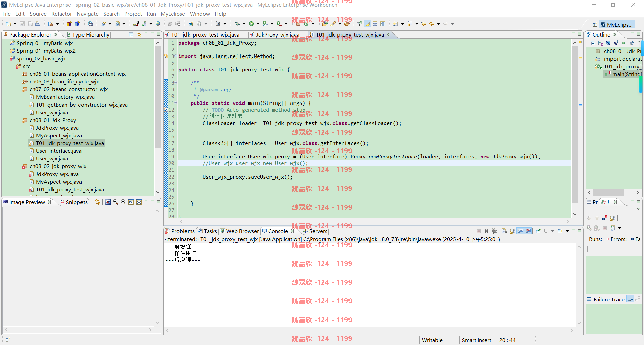Image resolution: width=644 pixels, height=345 pixels.
Task: Click Outline horizontal scrollbar thumb
Action: (608, 192)
